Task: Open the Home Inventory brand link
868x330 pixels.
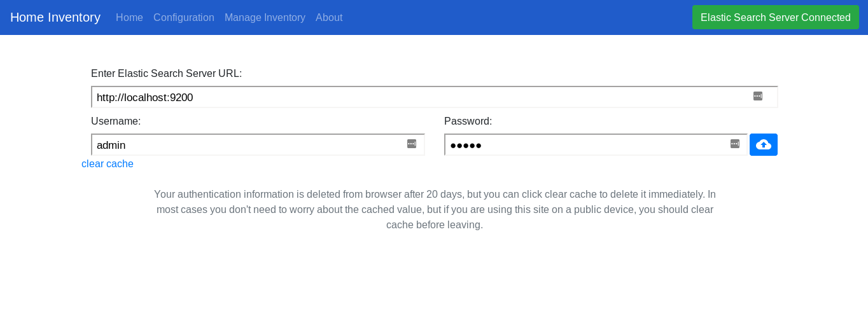Action: coord(55,17)
